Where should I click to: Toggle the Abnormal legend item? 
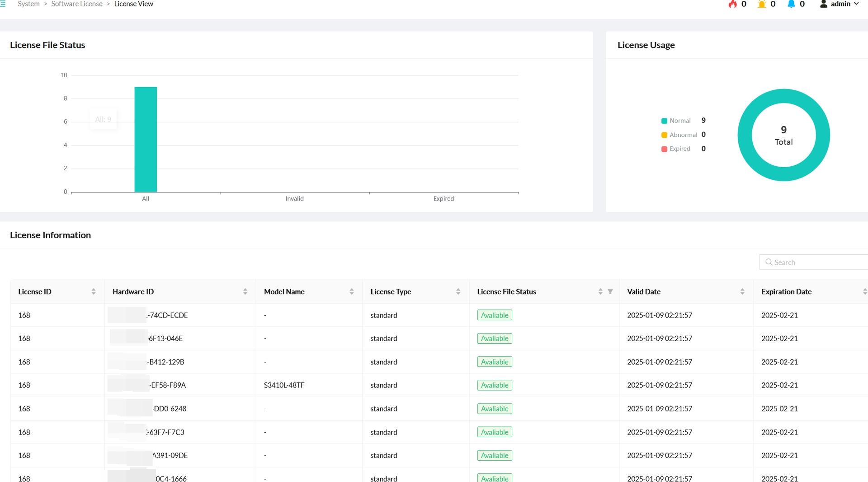tap(679, 135)
